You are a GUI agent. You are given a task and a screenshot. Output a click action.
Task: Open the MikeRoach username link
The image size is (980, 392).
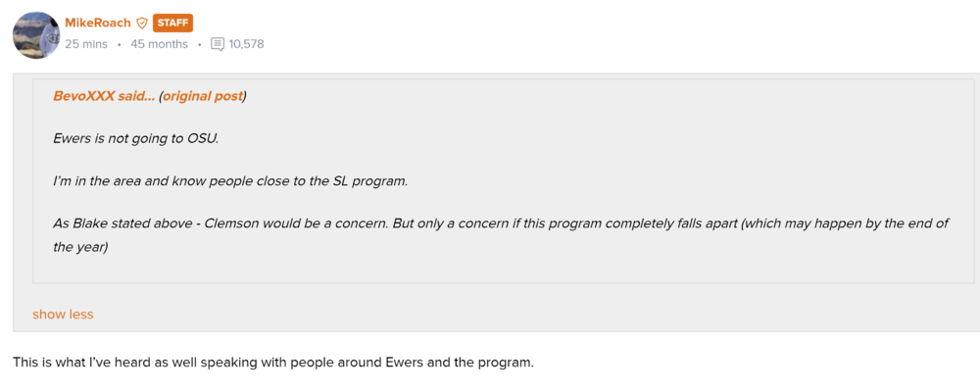(x=97, y=23)
